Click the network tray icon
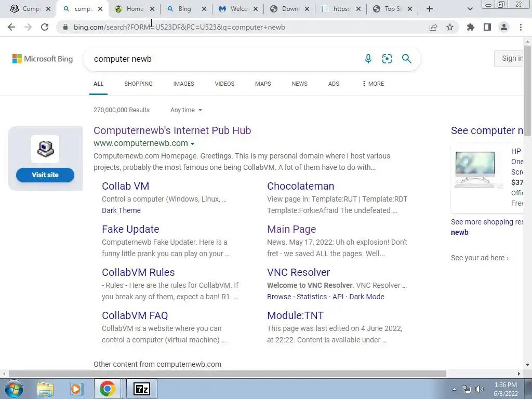This screenshot has height=399, width=532. point(467,389)
